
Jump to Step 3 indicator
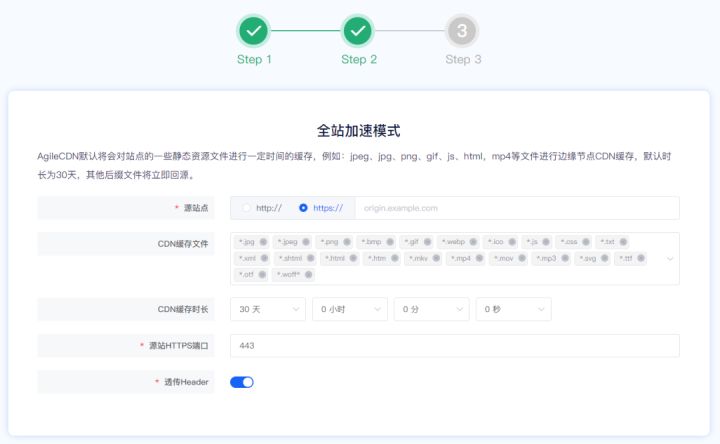click(462, 31)
